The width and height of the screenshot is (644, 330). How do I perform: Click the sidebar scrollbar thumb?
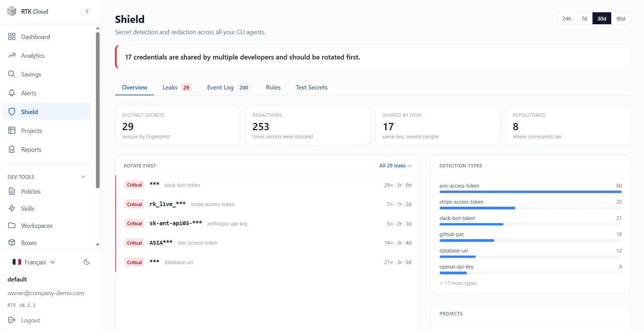[98, 110]
